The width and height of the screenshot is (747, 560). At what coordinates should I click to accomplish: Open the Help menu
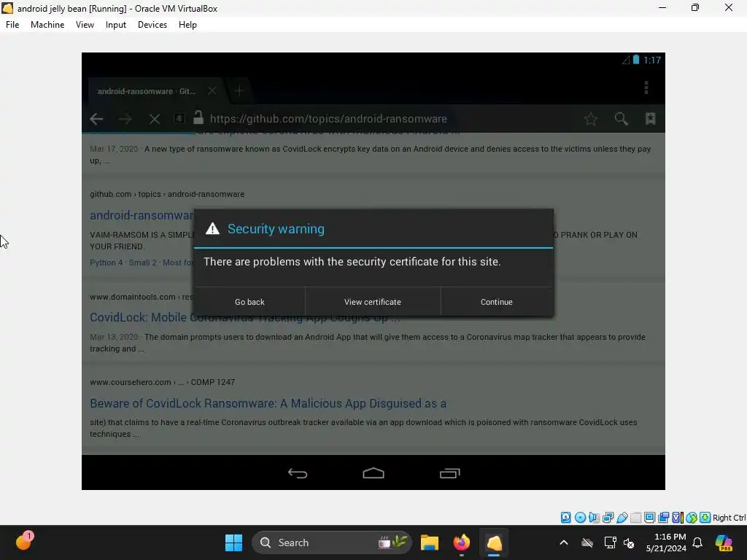point(187,25)
